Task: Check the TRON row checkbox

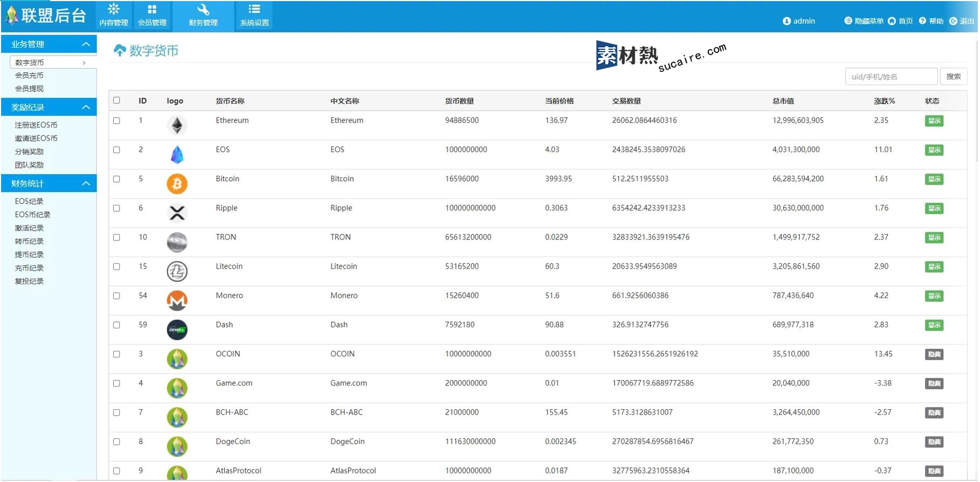Action: coord(116,237)
